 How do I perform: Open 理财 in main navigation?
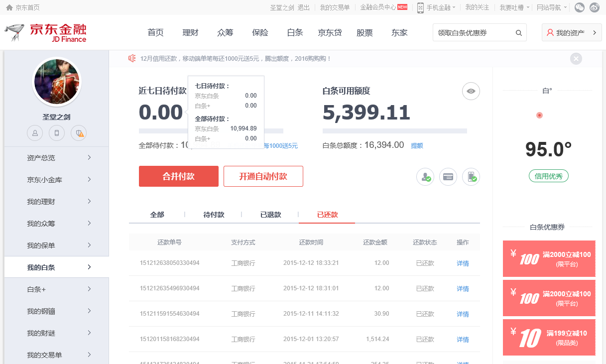[190, 33]
